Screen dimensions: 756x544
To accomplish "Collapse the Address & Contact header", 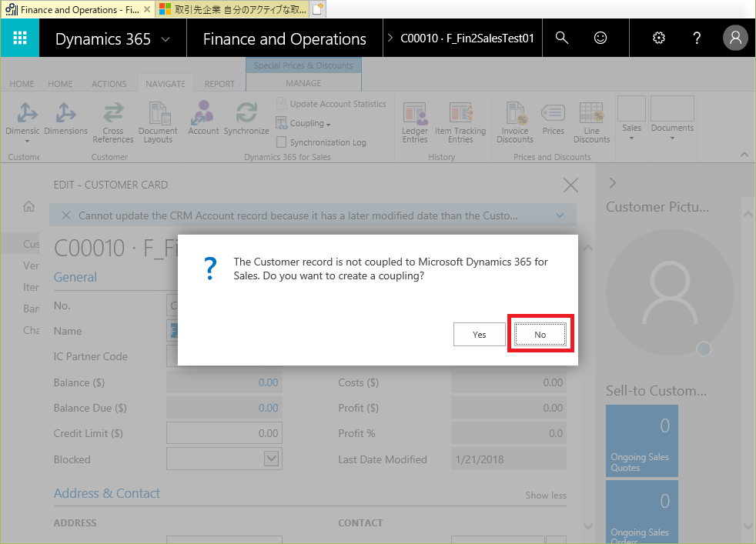I will coord(106,493).
